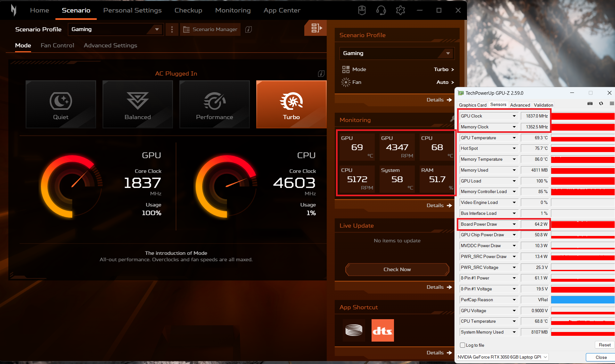This screenshot has height=364, width=615.
Task: Open the GPU-Z Graphics Card tab
Action: click(472, 105)
